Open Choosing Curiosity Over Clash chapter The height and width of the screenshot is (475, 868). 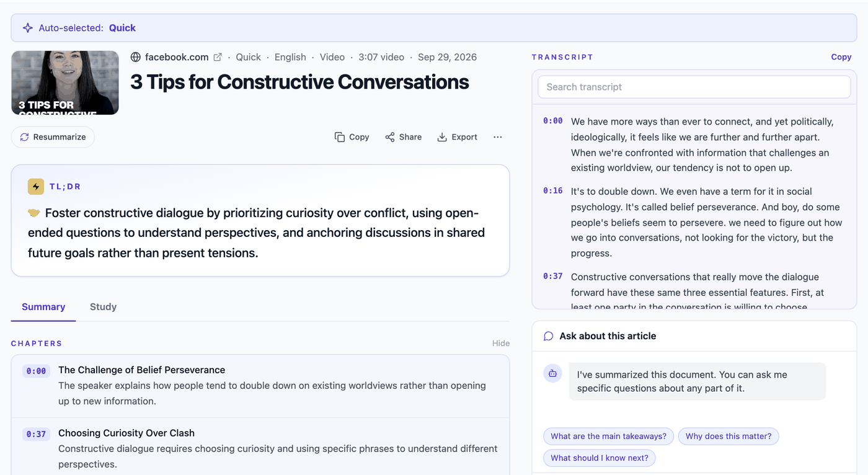(260, 448)
